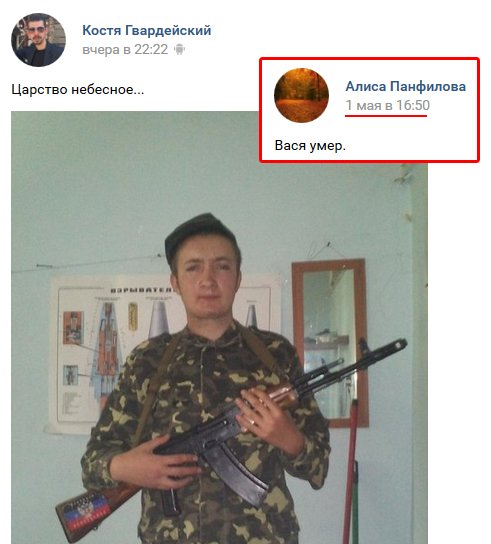Select the 'Вася умер.' post text
Viewport: 491px width, 544px height.
(310, 145)
